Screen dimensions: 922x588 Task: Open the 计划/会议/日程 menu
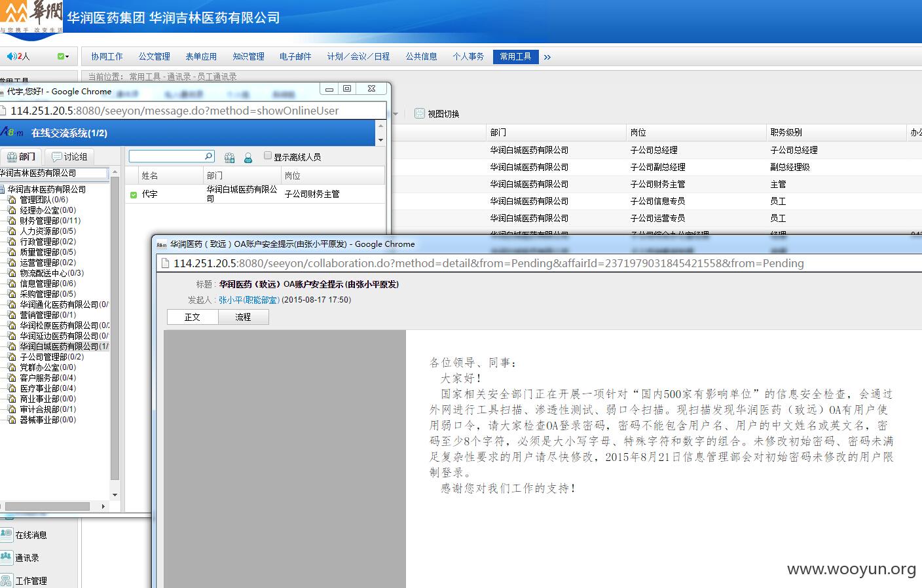coord(358,56)
